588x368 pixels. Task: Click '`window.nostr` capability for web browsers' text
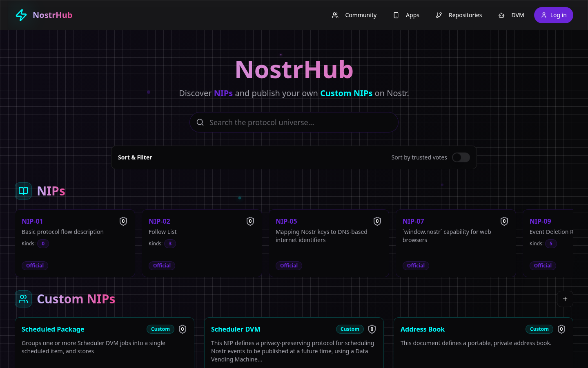(447, 236)
